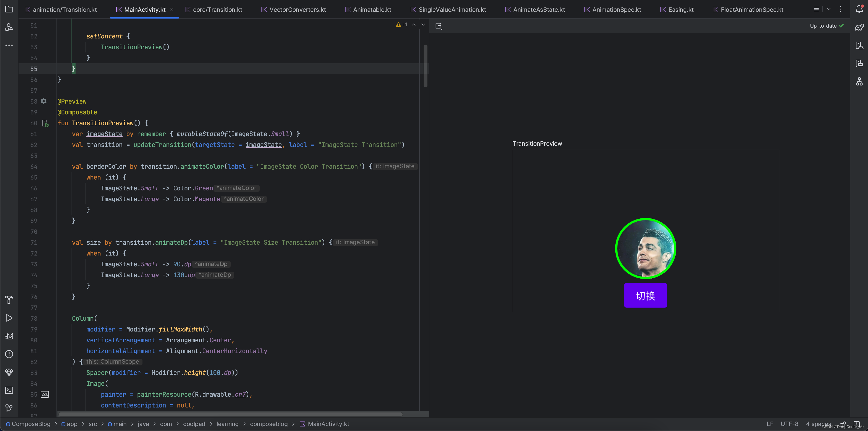Viewport: 868px width, 431px height.
Task: Open the Problems tool window
Action: [9, 354]
